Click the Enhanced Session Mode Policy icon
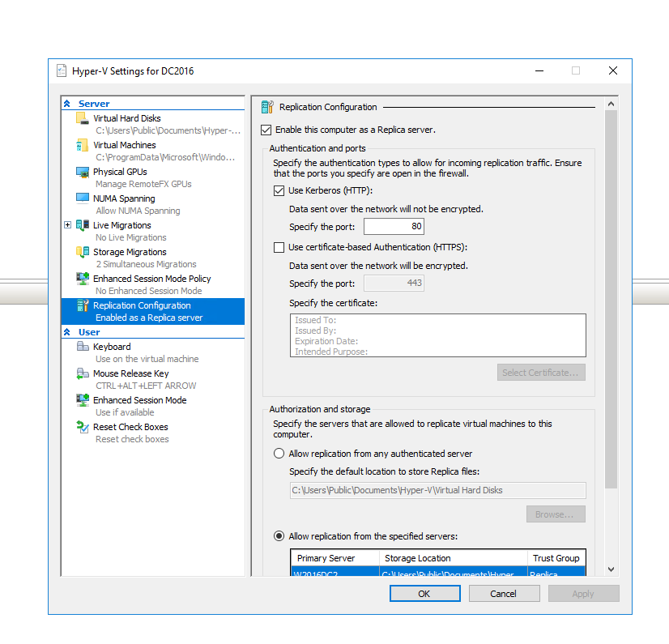Image resolution: width=669 pixels, height=644 pixels. coord(83,279)
